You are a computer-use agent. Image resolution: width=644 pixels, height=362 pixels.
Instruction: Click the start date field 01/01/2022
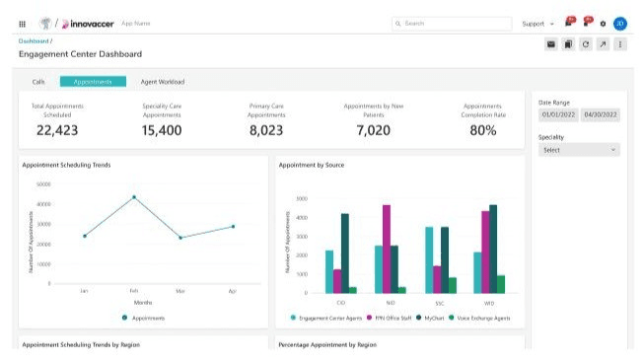[x=558, y=114]
